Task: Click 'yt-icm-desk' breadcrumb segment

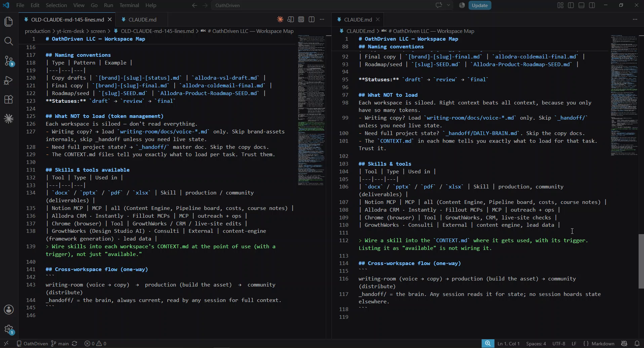Action: (x=70, y=31)
